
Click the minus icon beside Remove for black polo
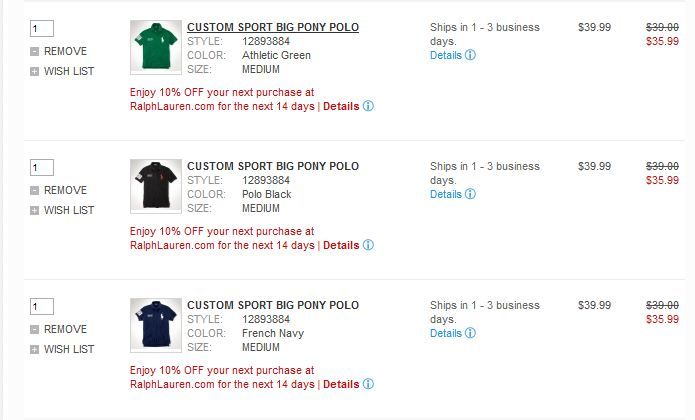tap(35, 190)
